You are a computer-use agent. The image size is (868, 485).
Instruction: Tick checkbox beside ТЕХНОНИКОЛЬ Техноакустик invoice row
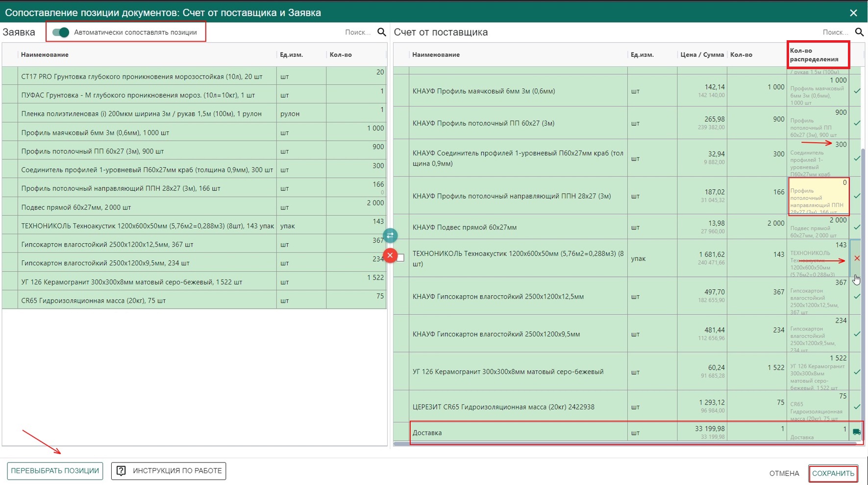click(x=401, y=258)
